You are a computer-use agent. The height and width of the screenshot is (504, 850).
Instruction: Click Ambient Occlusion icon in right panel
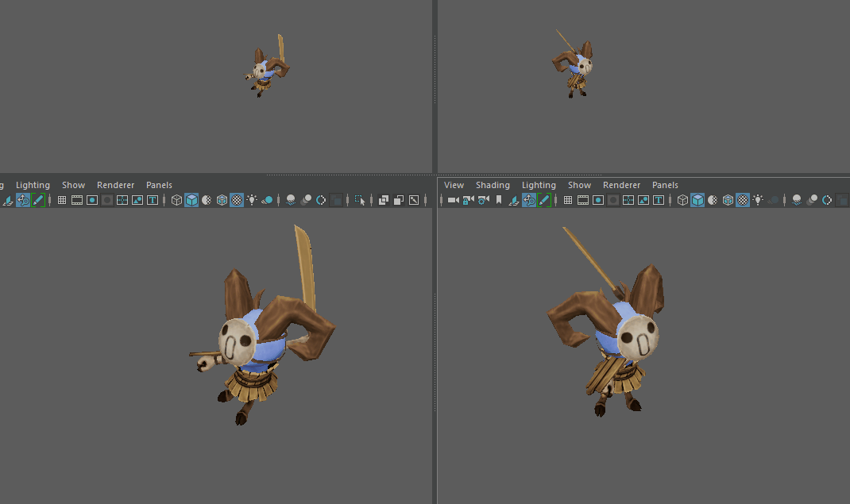(x=797, y=200)
